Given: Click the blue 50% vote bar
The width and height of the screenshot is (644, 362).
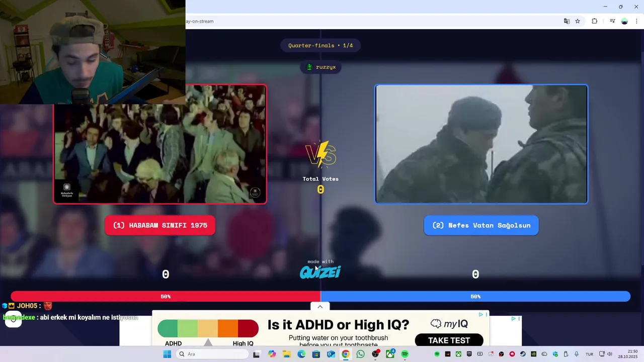Looking at the screenshot, I should (475, 297).
